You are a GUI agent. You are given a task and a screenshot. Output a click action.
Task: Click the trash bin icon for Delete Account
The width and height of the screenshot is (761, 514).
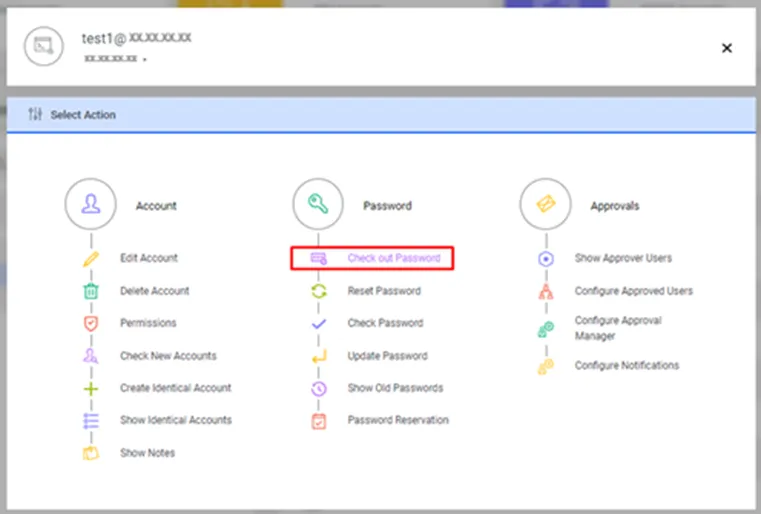[91, 291]
